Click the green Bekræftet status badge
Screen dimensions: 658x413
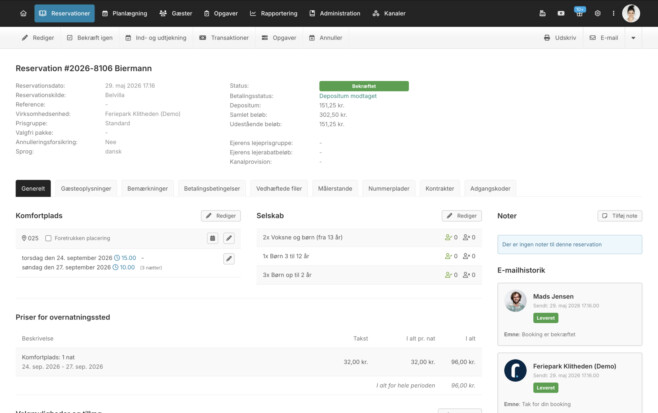coord(364,86)
